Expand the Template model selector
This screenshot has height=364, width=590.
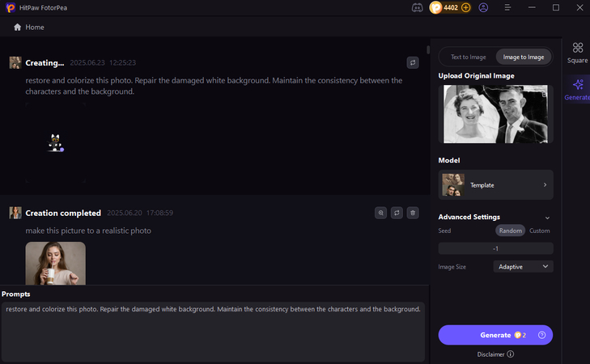click(495, 185)
